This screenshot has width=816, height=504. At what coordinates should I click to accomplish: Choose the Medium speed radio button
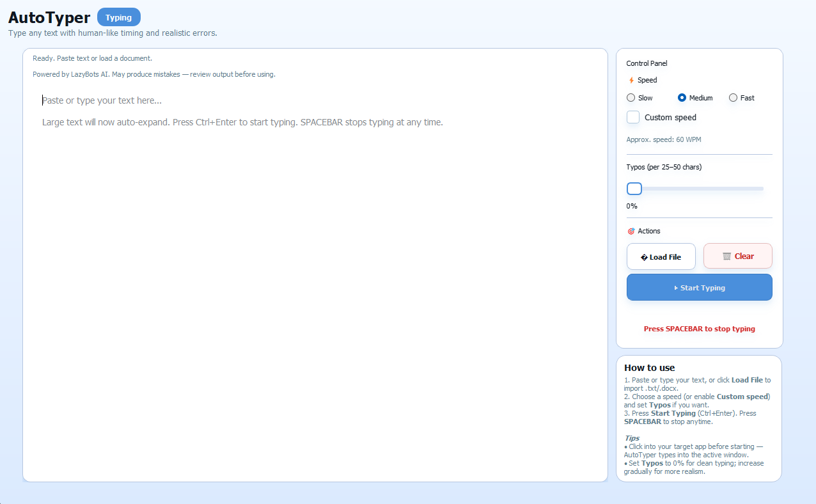[x=682, y=98]
